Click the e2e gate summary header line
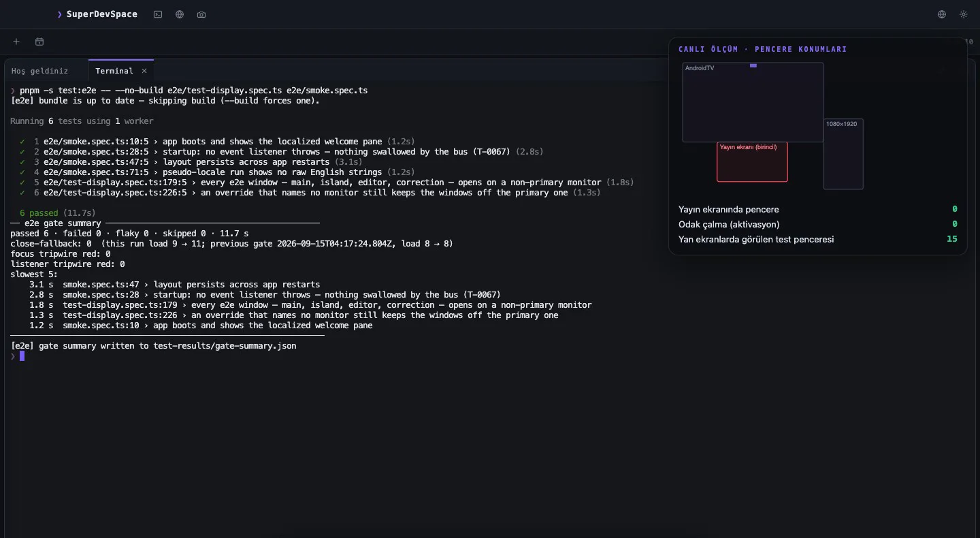This screenshot has width=980, height=538. (165, 223)
